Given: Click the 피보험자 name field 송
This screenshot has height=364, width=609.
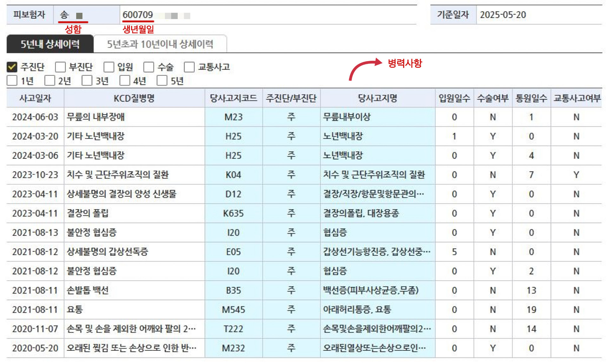Looking at the screenshot, I should [x=86, y=15].
